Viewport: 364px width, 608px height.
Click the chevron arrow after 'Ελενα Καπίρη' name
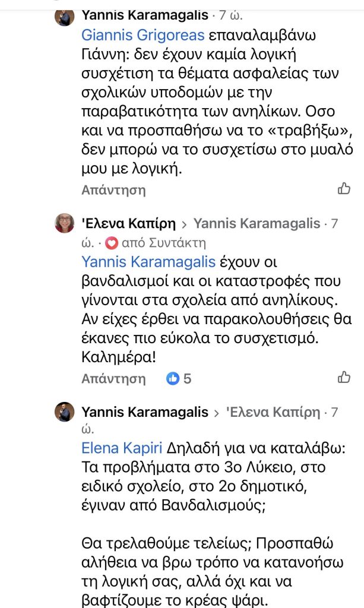(185, 224)
